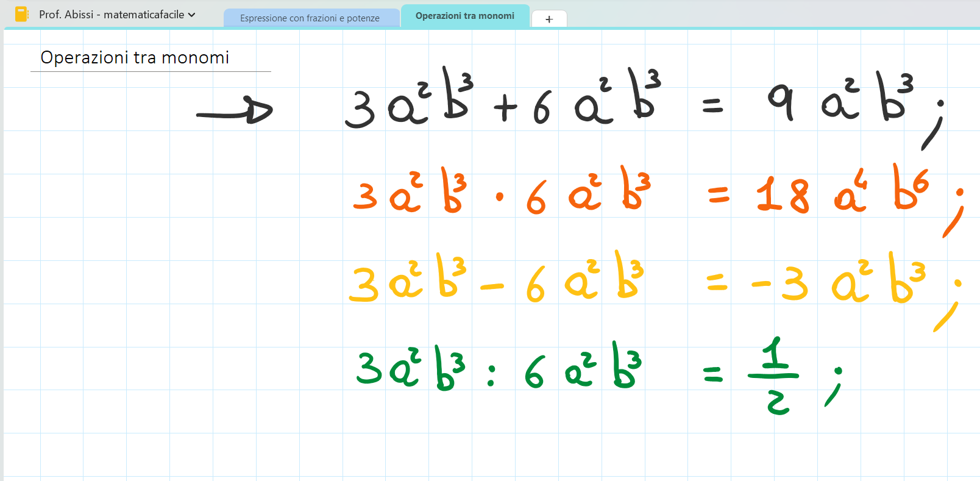Click the orange equals sign

(x=719, y=195)
